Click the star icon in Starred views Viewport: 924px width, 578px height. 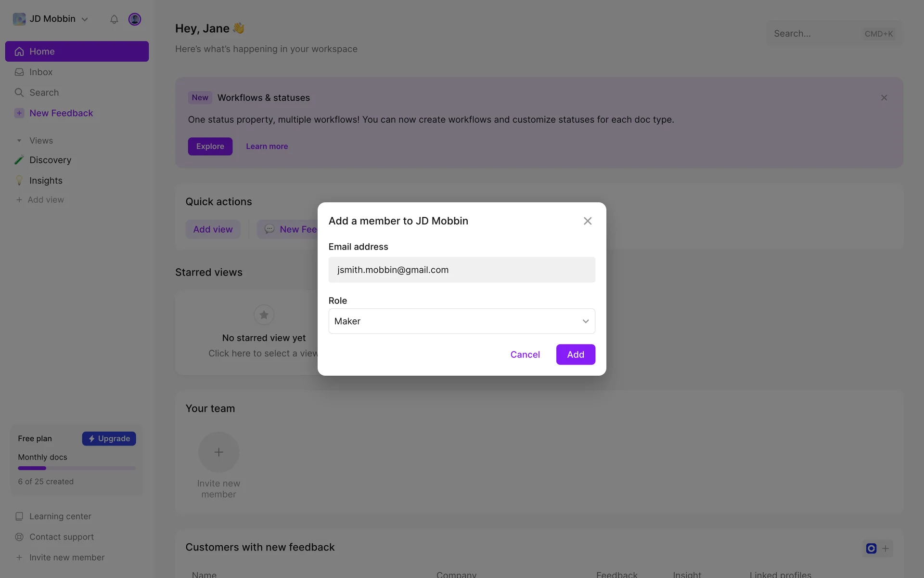(264, 315)
